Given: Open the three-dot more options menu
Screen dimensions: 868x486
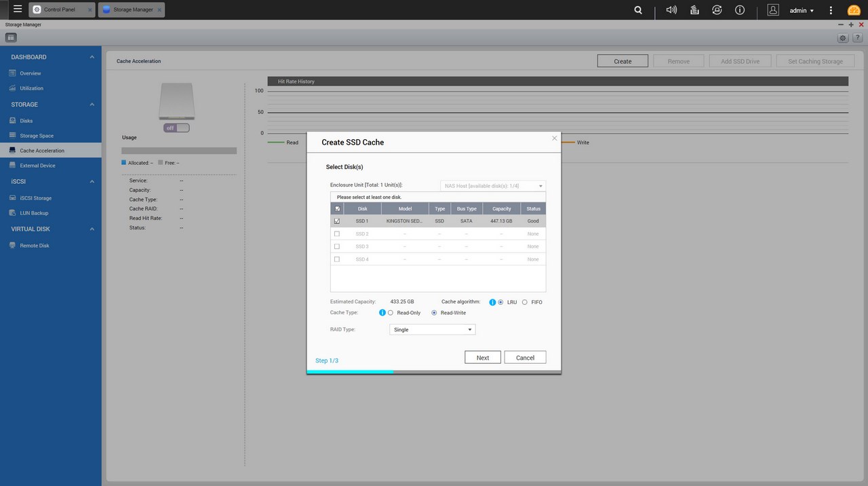Looking at the screenshot, I should (831, 10).
